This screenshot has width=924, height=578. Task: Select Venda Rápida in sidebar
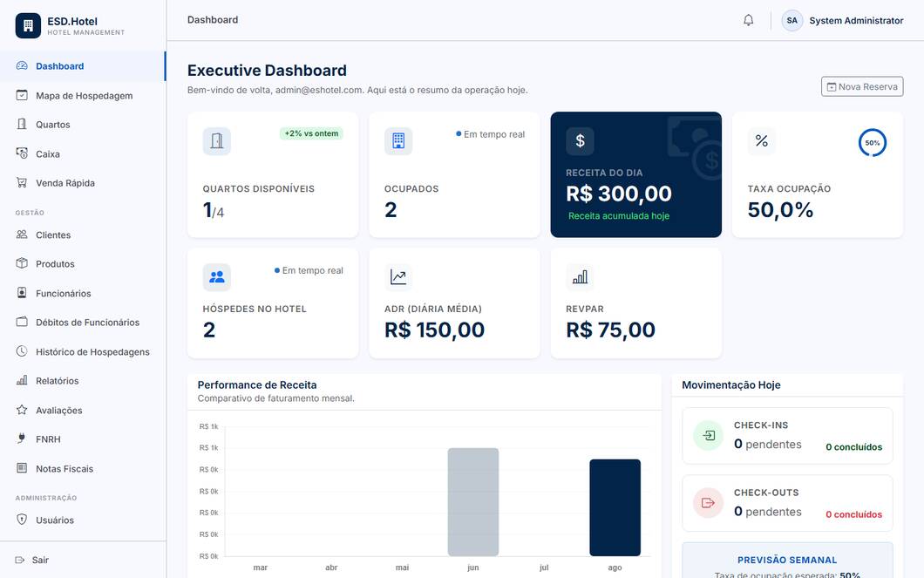tap(83, 183)
